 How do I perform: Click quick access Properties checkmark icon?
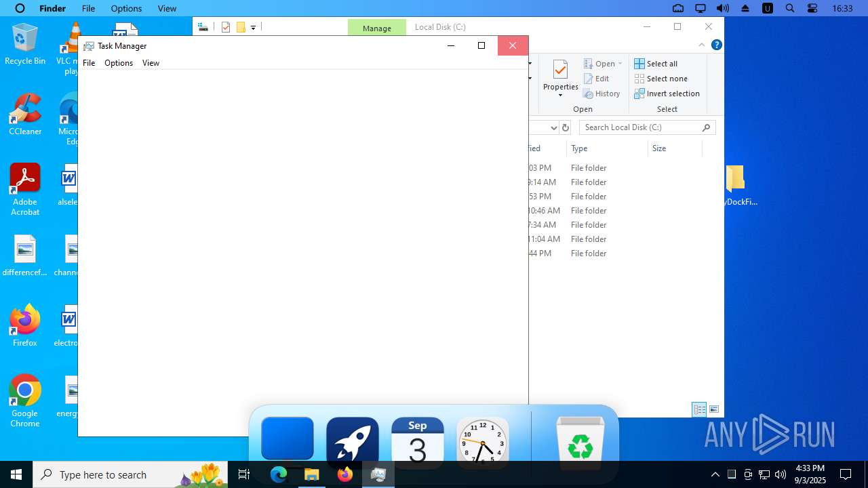(x=226, y=27)
